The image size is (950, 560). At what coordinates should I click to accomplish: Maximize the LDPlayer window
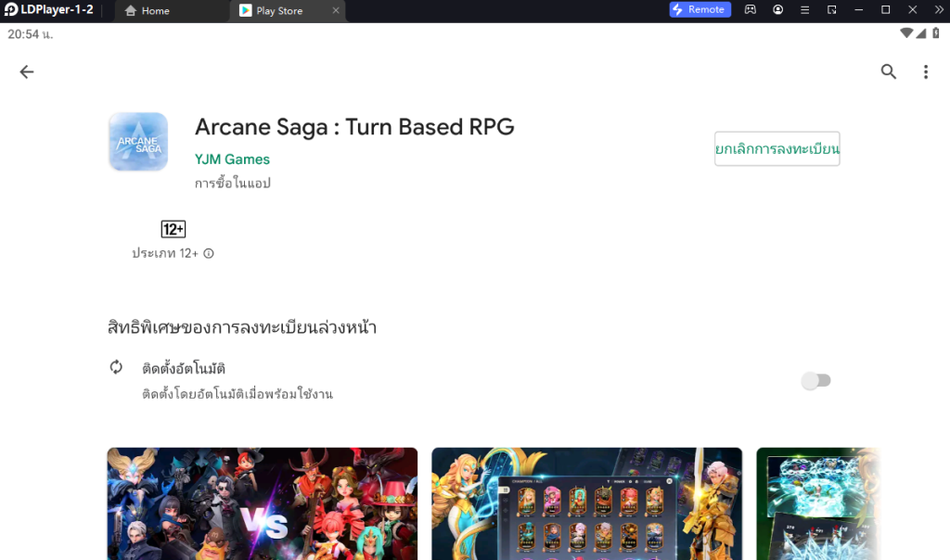885,9
